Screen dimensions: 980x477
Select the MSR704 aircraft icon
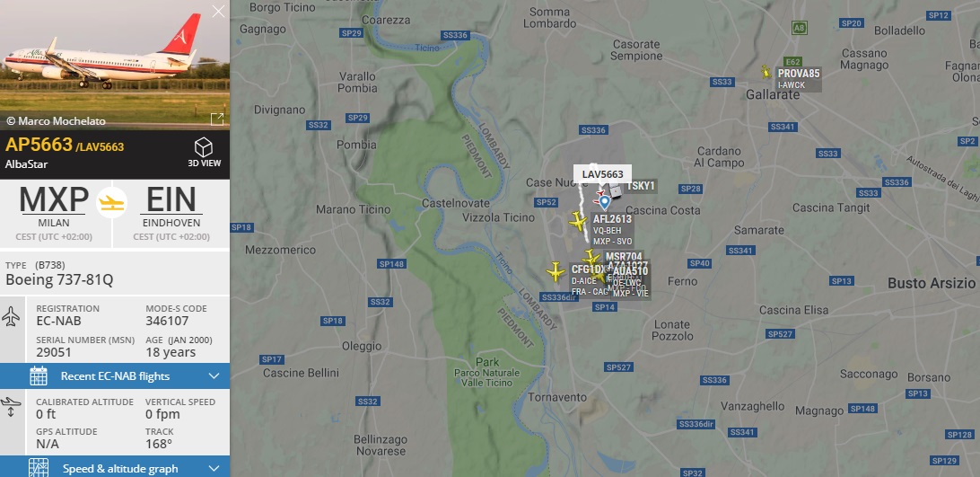[x=591, y=257]
